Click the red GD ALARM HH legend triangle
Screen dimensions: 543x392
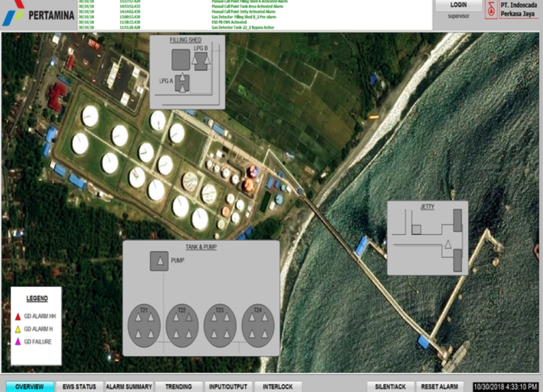pyautogui.click(x=18, y=316)
